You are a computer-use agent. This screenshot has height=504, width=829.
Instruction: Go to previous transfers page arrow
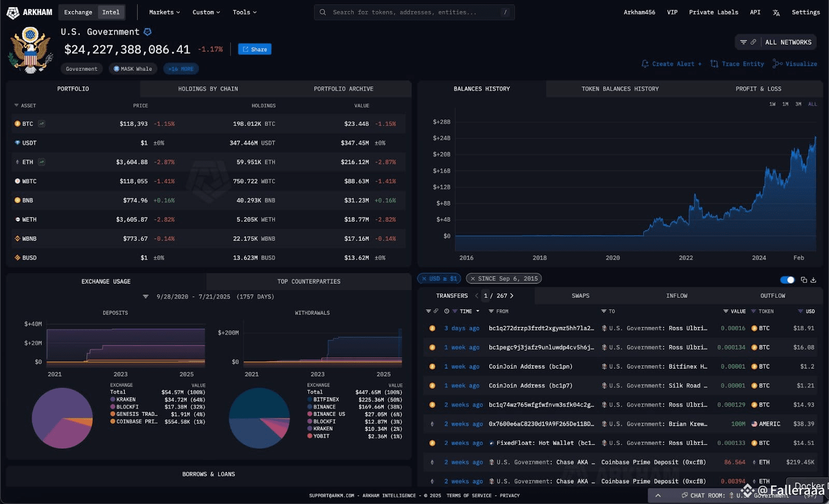477,296
